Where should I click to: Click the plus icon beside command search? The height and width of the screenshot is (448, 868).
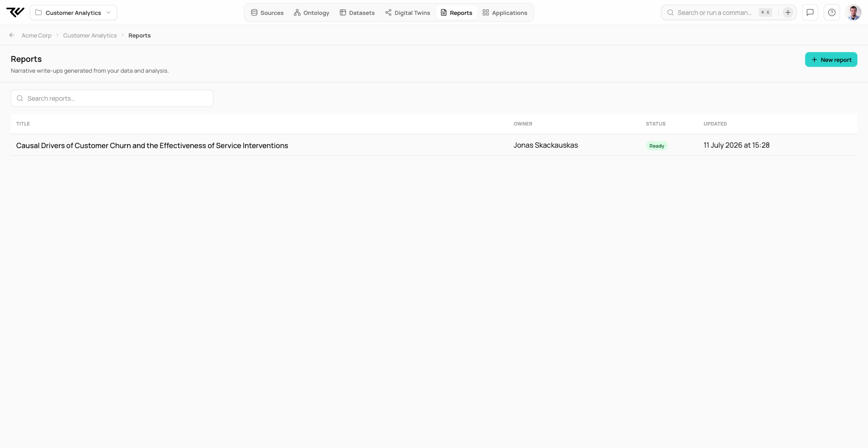coord(788,13)
